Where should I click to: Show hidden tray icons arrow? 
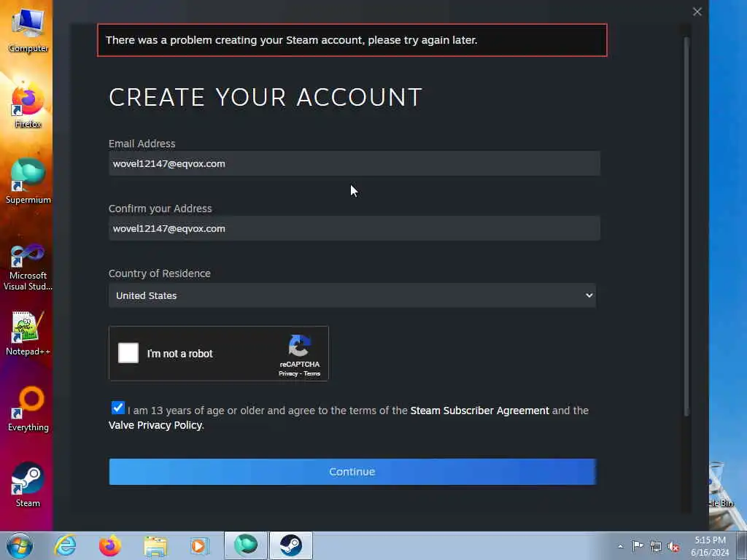pos(620,546)
